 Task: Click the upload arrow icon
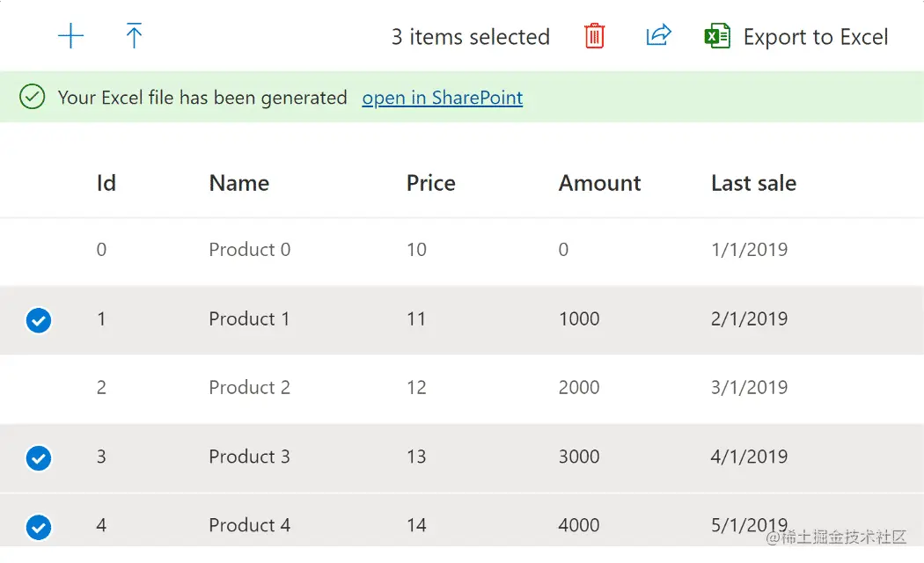click(x=134, y=36)
